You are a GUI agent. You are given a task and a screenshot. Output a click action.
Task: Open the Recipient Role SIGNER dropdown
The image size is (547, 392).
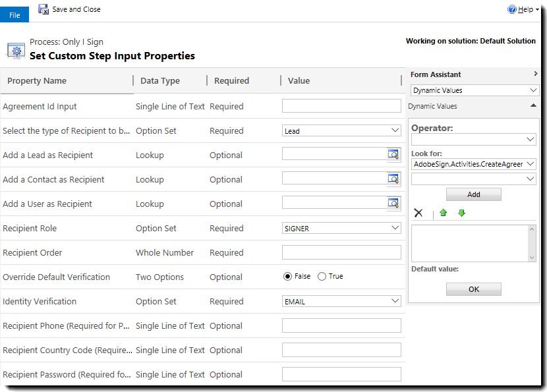[x=341, y=228]
